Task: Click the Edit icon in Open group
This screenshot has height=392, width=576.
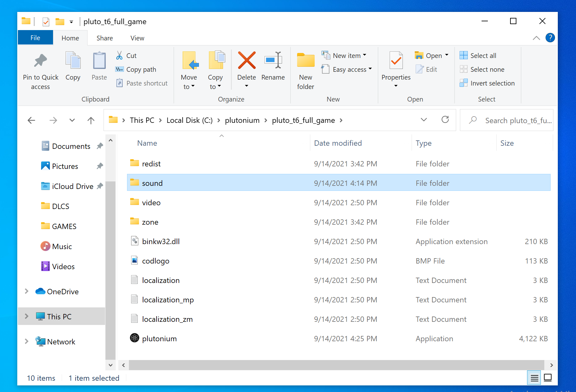Action: tap(419, 69)
